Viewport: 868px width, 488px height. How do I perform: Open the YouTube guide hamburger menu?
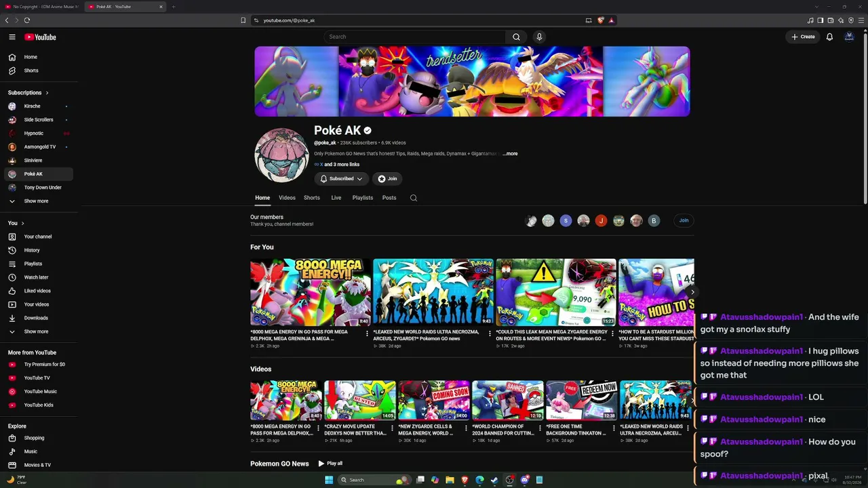[x=12, y=37]
